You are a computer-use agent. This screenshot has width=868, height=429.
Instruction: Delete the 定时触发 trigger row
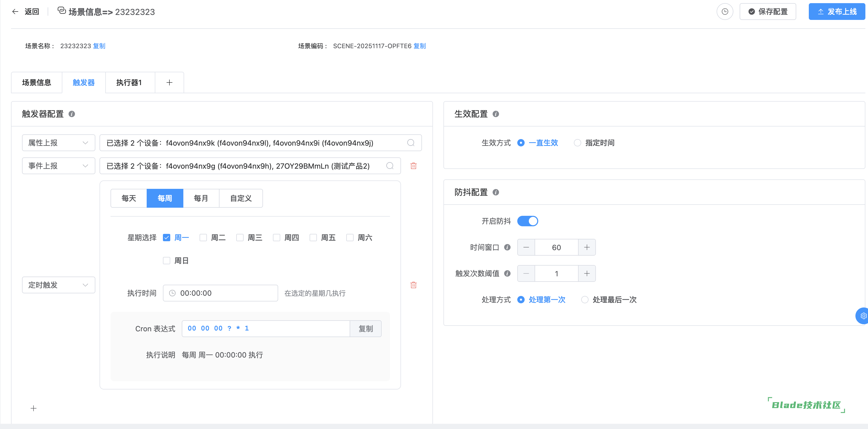point(414,285)
